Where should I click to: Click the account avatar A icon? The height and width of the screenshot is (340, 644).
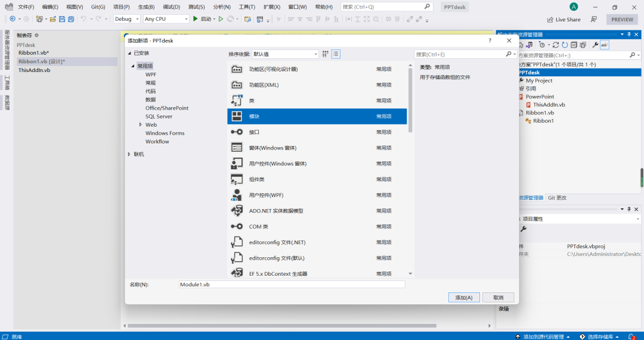pyautogui.click(x=574, y=7)
